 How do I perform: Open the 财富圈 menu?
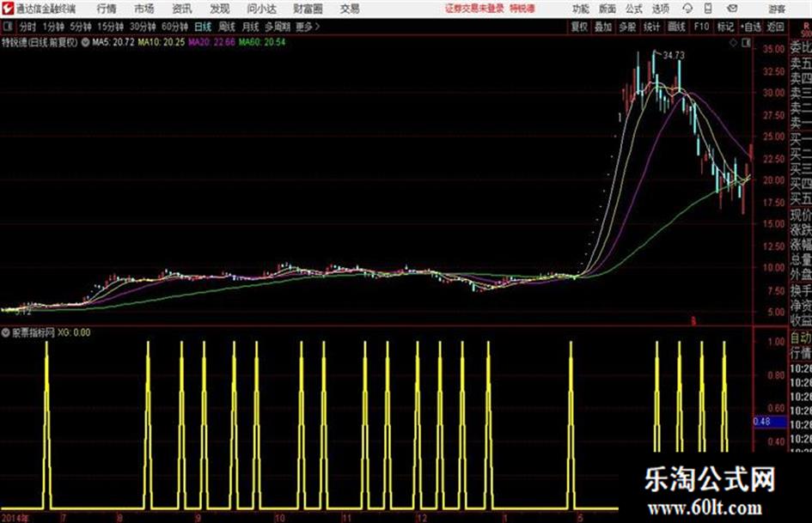[x=308, y=9]
